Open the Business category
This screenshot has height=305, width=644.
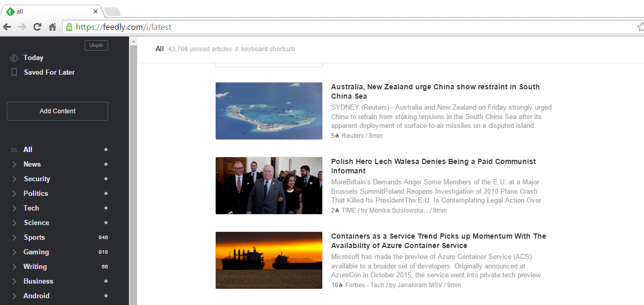point(38,281)
